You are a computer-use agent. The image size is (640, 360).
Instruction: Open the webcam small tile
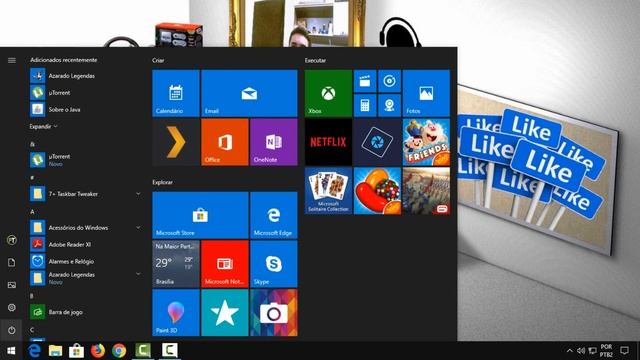pyautogui.click(x=389, y=106)
